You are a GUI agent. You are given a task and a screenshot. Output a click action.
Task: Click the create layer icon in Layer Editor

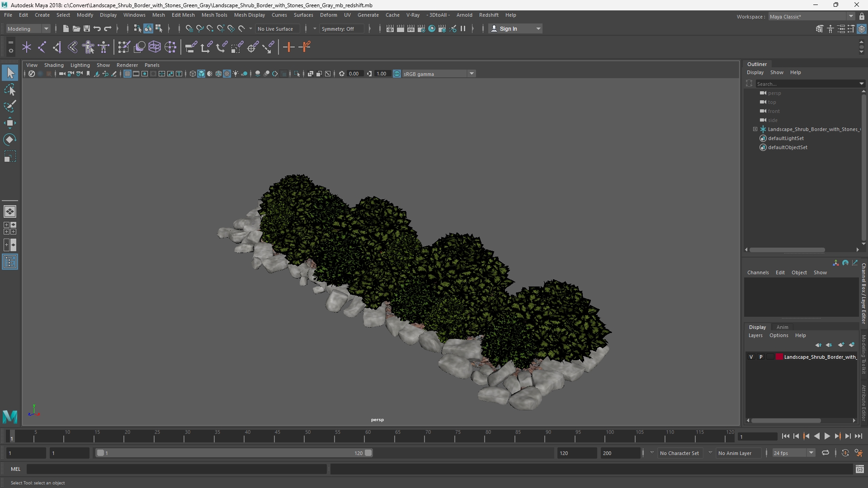(x=841, y=345)
